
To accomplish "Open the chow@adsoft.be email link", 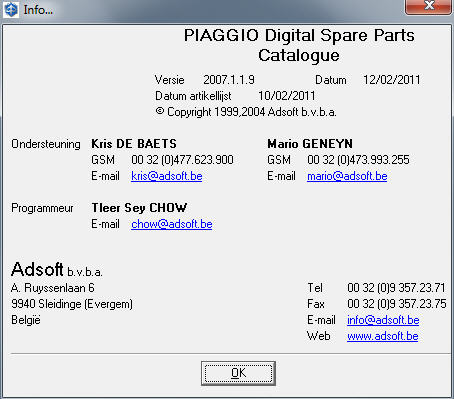I will point(172,224).
